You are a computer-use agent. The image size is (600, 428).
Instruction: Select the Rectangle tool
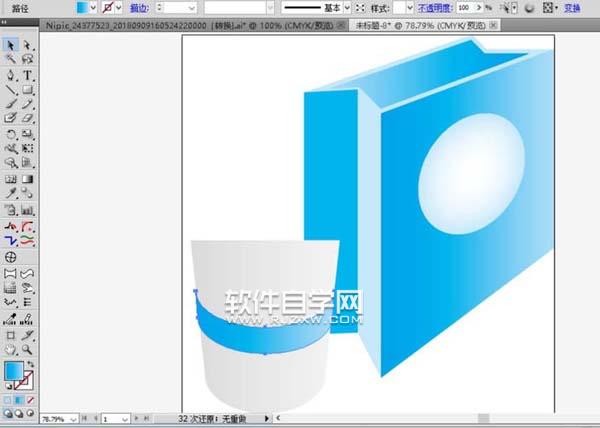click(x=27, y=90)
